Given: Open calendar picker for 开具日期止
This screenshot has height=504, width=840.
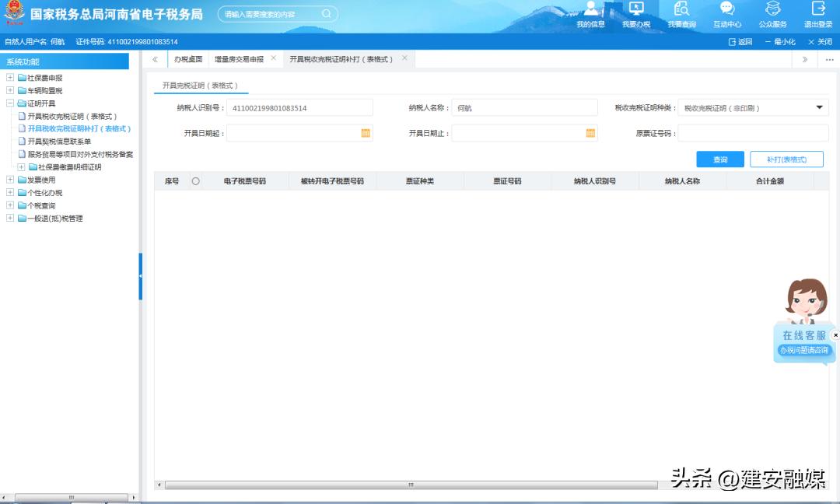Looking at the screenshot, I should [x=589, y=133].
